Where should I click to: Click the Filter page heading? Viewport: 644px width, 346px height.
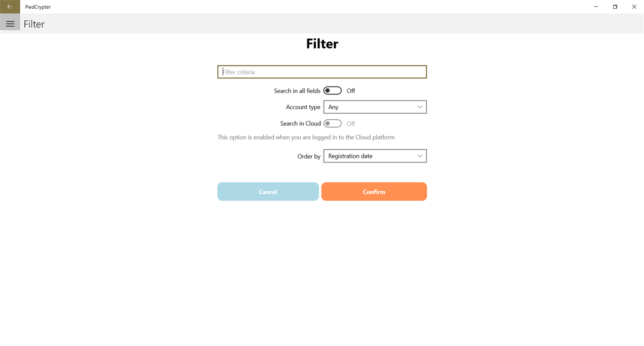(x=322, y=43)
